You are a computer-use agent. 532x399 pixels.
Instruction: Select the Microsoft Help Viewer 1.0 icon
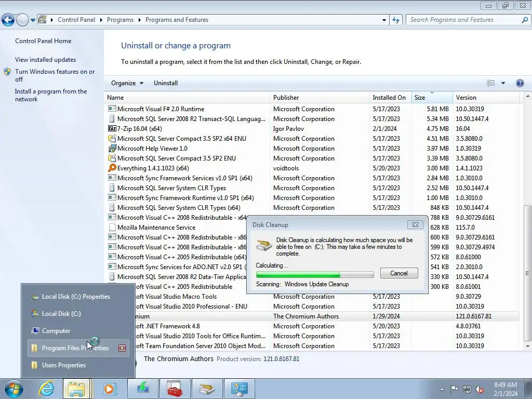pos(112,148)
